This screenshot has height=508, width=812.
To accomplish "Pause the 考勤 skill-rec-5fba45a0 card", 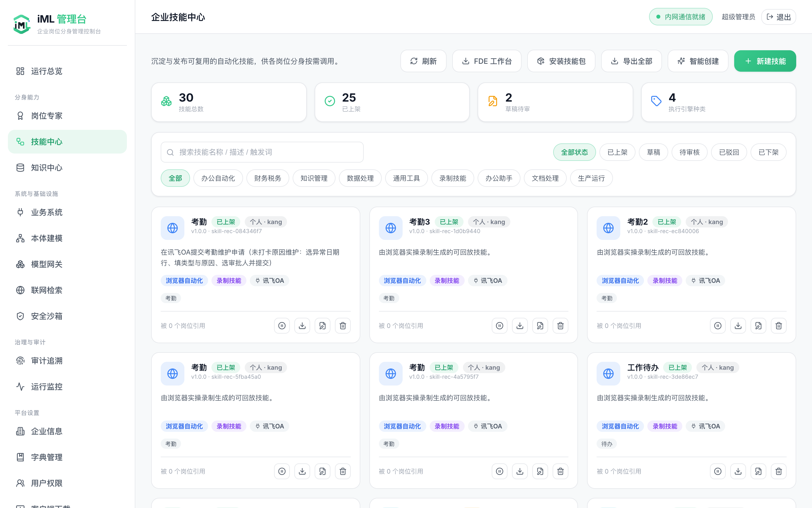I will point(282,471).
